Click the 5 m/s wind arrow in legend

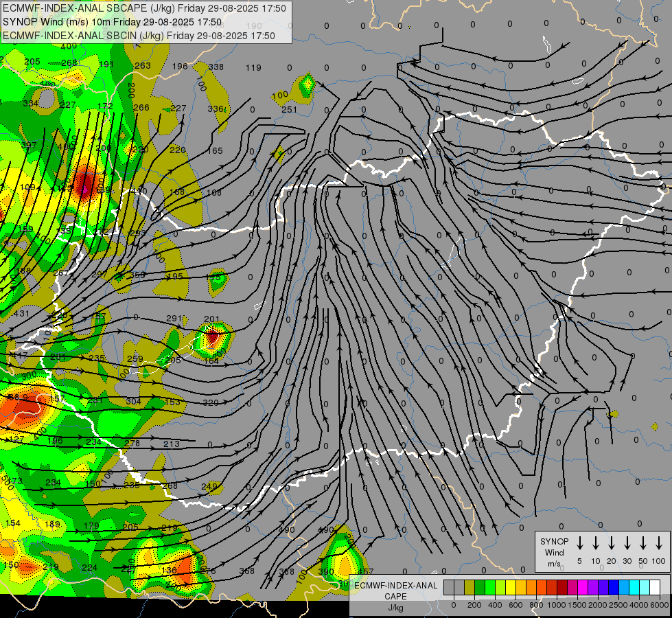[579, 543]
